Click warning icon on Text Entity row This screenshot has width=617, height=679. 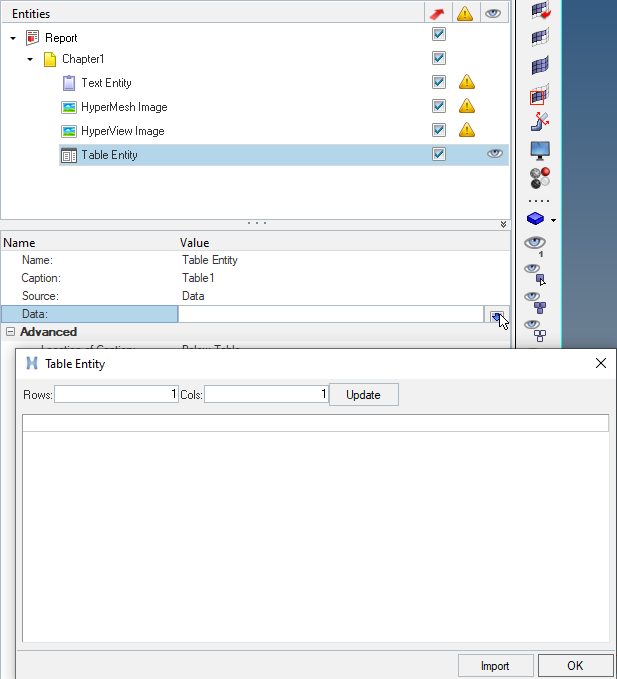467,81
